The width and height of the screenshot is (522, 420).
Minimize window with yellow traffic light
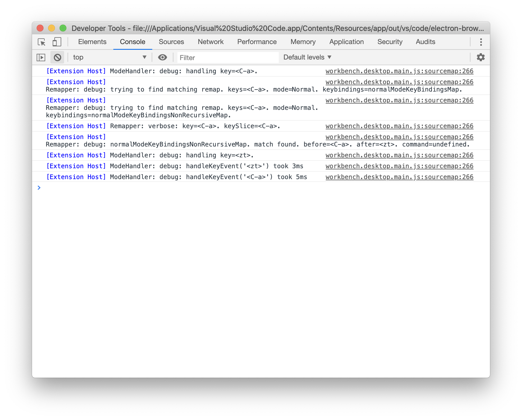pos(52,28)
